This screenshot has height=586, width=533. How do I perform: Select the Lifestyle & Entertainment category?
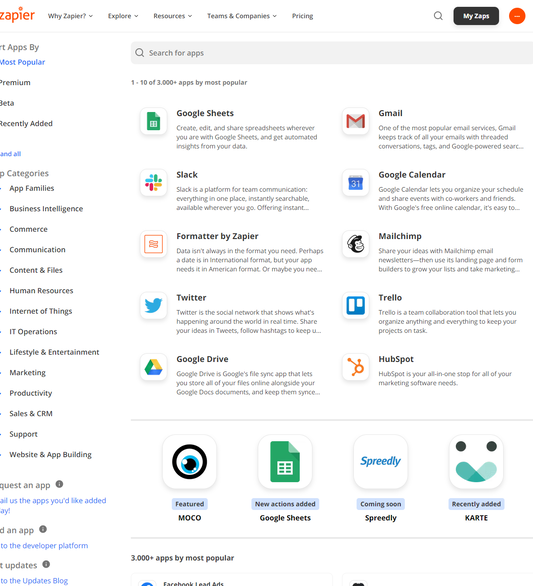tap(54, 352)
